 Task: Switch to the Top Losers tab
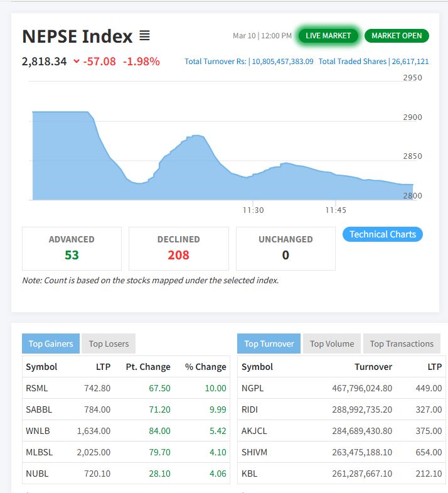[x=109, y=344]
